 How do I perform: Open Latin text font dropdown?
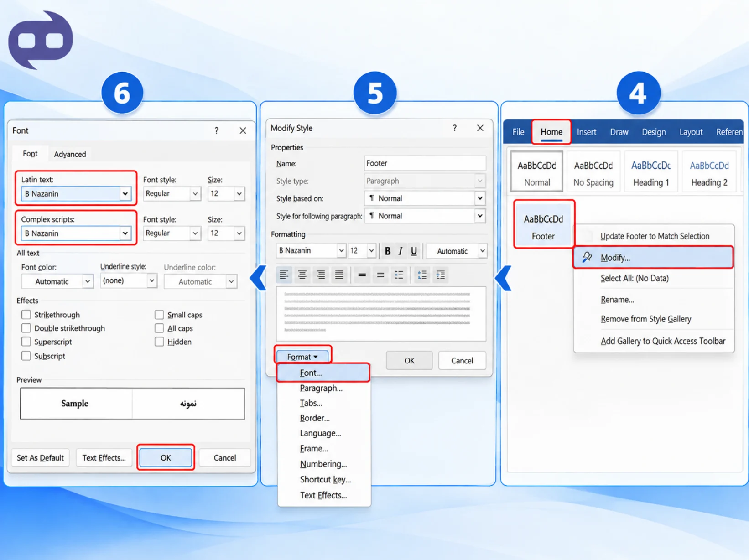tap(125, 194)
